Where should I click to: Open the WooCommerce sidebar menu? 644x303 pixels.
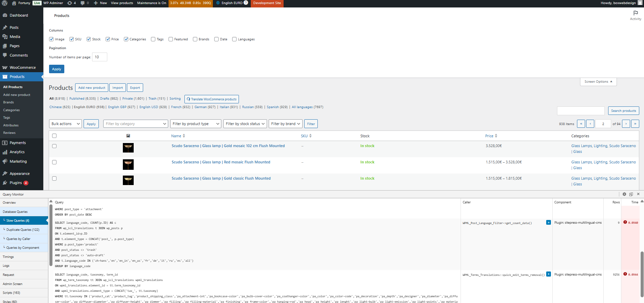(x=22, y=67)
